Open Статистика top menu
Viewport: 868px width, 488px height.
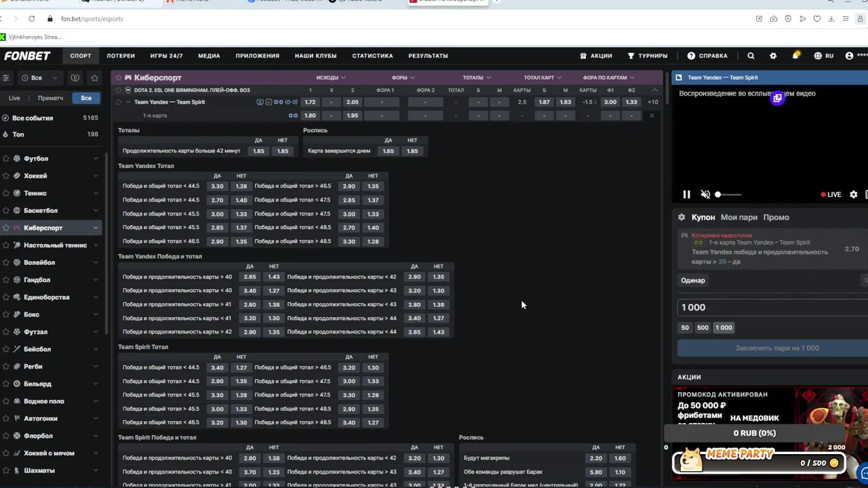(372, 56)
